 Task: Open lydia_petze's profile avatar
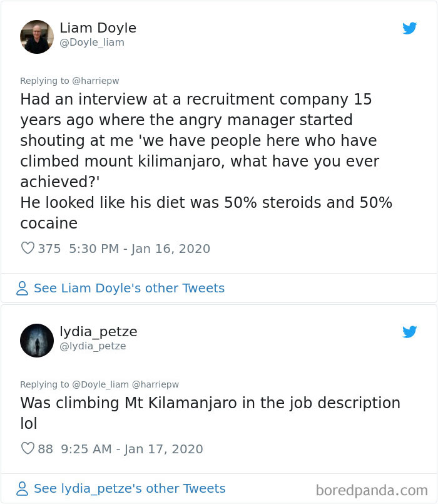tap(37, 341)
